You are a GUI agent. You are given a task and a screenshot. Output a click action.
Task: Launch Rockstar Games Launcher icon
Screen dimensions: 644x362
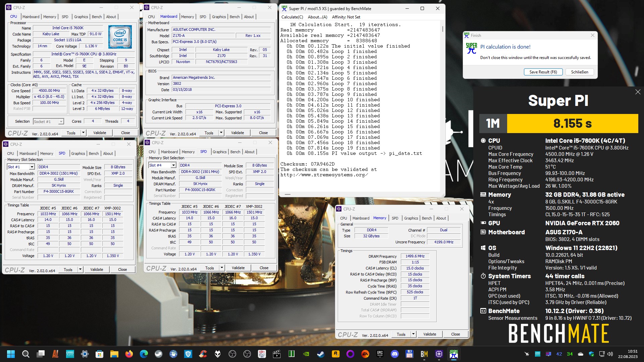click(x=335, y=354)
